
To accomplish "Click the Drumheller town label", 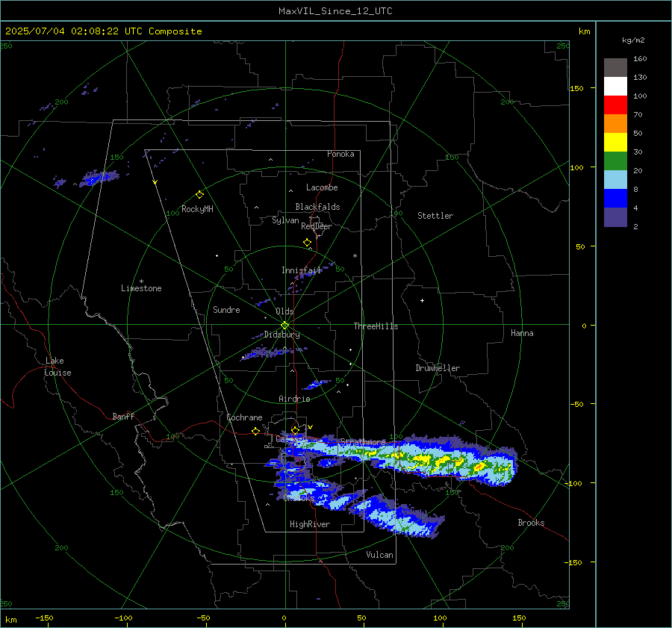I will coord(438,368).
